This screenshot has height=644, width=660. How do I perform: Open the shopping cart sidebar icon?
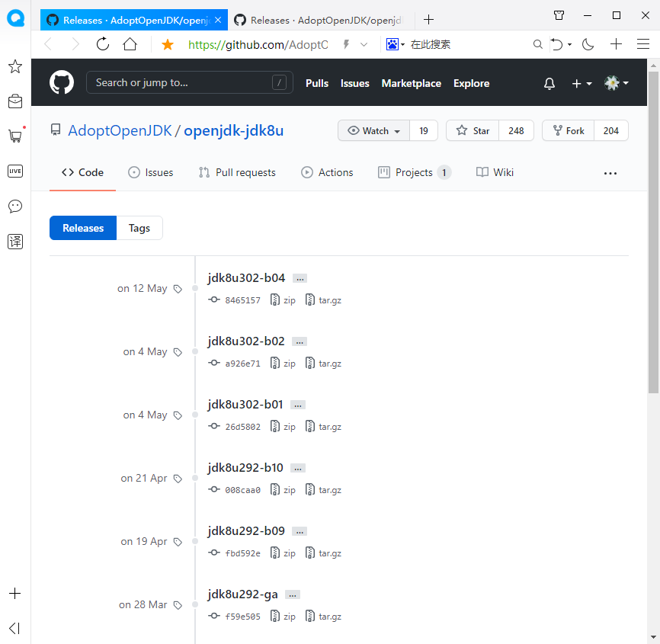15,136
